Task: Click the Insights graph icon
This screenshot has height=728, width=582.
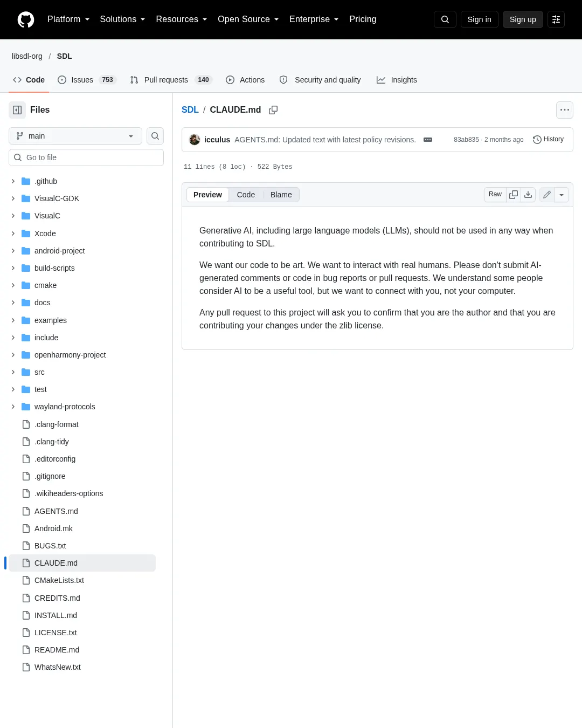Action: point(381,80)
